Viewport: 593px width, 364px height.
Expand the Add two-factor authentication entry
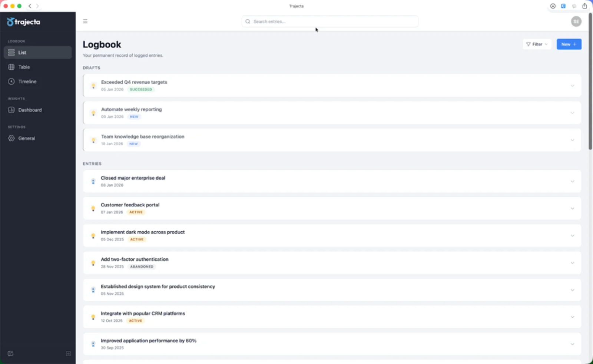pos(572,263)
